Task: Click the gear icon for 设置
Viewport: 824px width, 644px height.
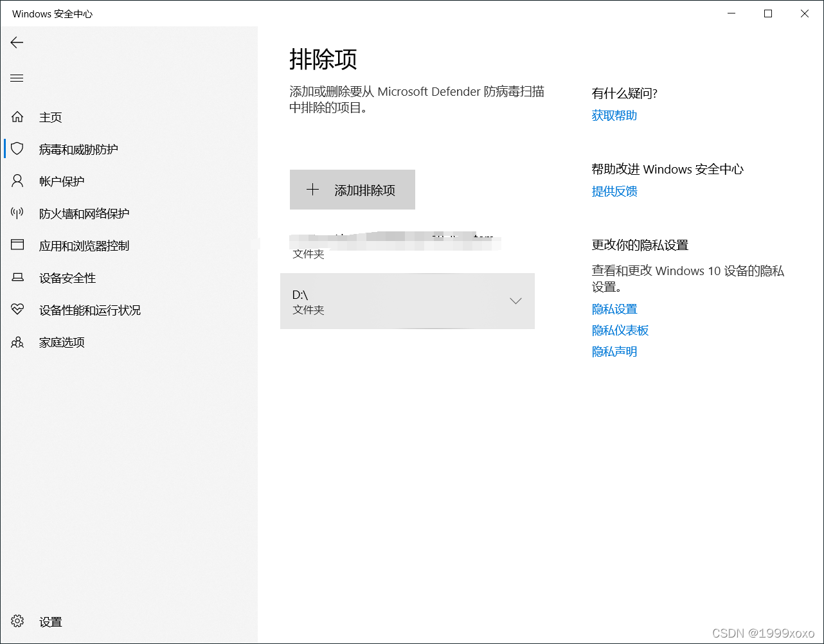Action: (17, 622)
